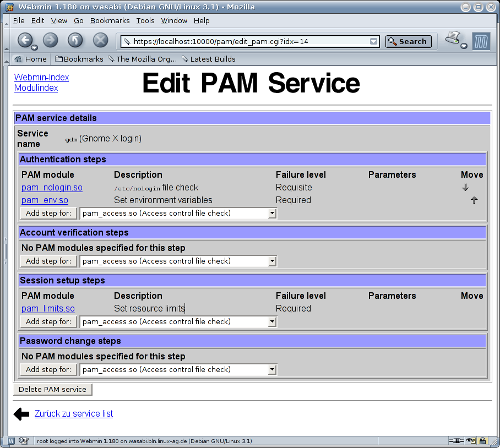Open the Bookmarks menu
500x448 pixels.
pyautogui.click(x=110, y=21)
